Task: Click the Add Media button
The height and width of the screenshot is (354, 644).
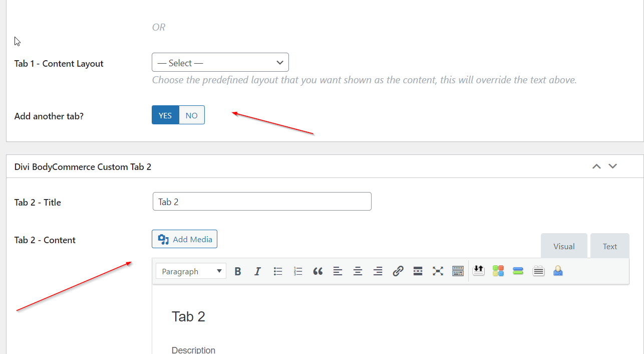Action: pyautogui.click(x=185, y=239)
